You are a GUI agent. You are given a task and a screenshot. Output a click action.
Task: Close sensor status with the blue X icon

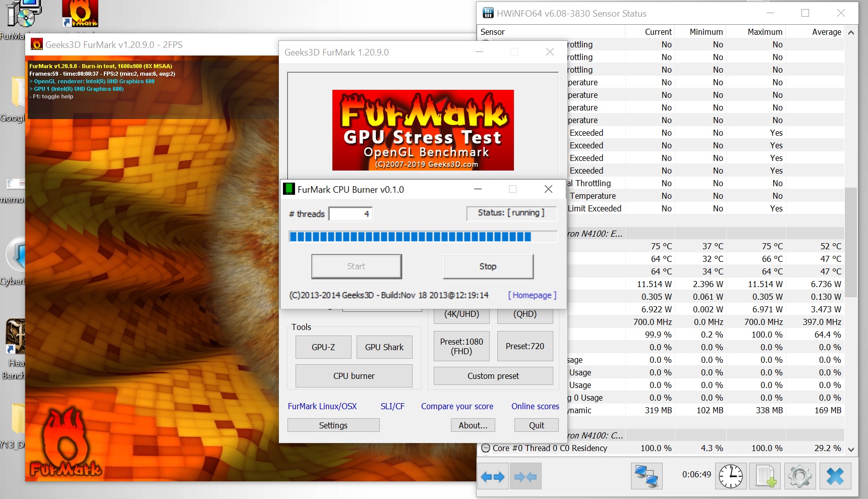pyautogui.click(x=835, y=477)
